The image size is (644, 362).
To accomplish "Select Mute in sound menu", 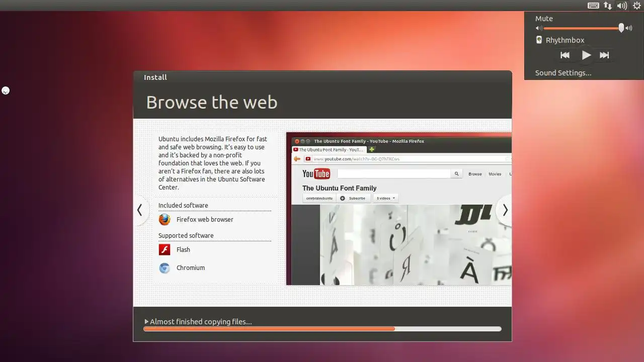I will 544,19.
